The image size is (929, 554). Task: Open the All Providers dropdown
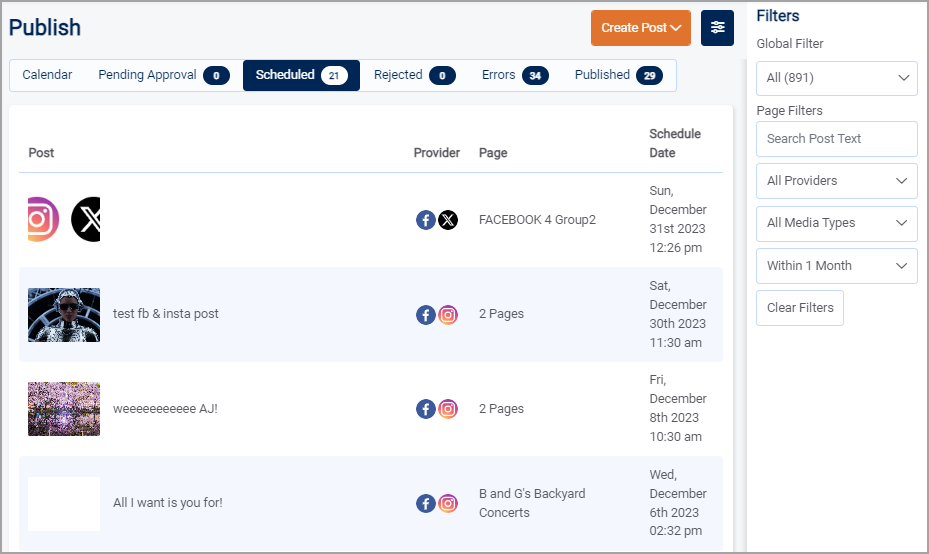point(837,181)
